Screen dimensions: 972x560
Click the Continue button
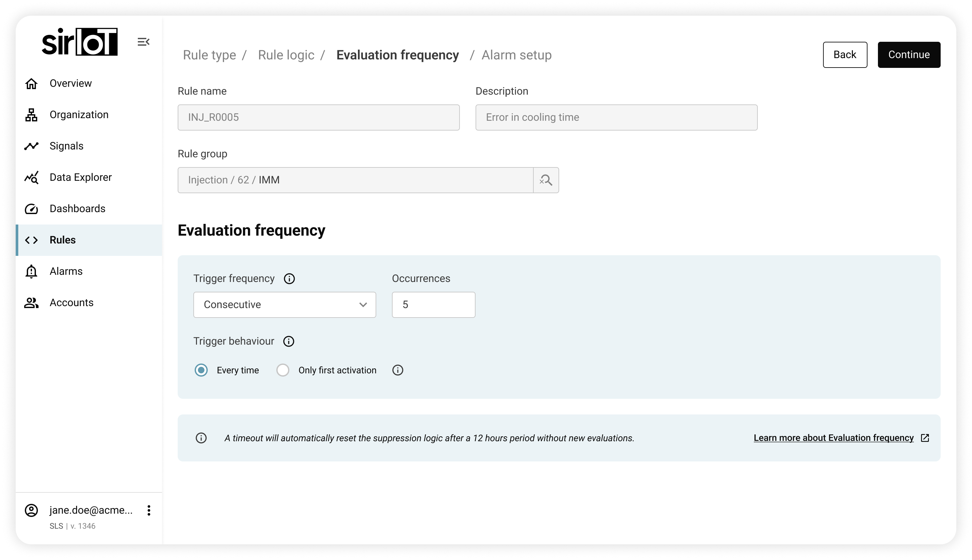pos(909,54)
